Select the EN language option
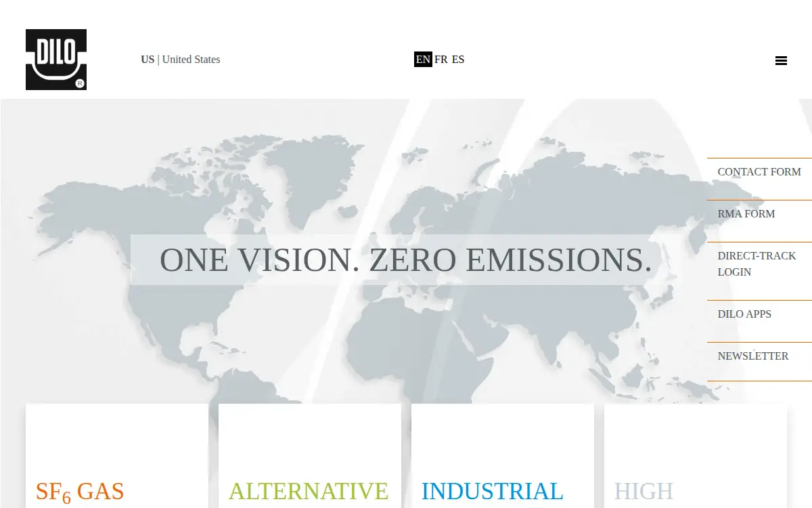The width and height of the screenshot is (812, 508). tap(423, 60)
